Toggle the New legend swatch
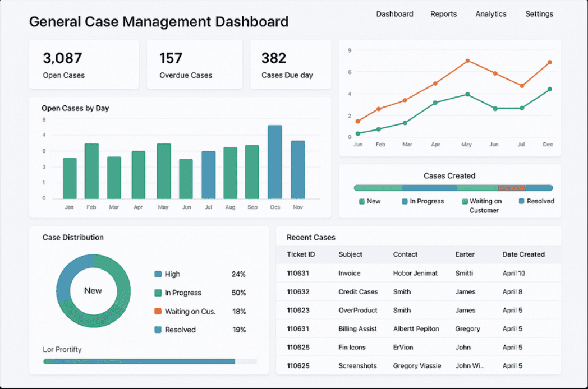This screenshot has height=389, width=588. [362, 202]
